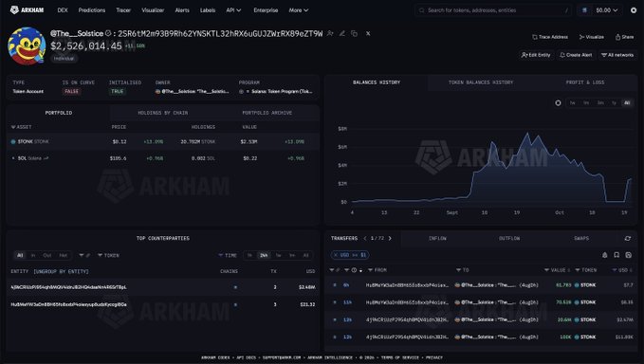Viewport: 644px width, 364px height.
Task: Click the Visualize button
Action: [592, 37]
